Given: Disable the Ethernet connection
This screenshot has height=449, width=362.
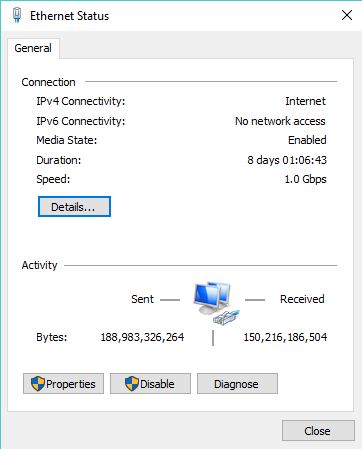Looking at the screenshot, I should click(x=150, y=384).
